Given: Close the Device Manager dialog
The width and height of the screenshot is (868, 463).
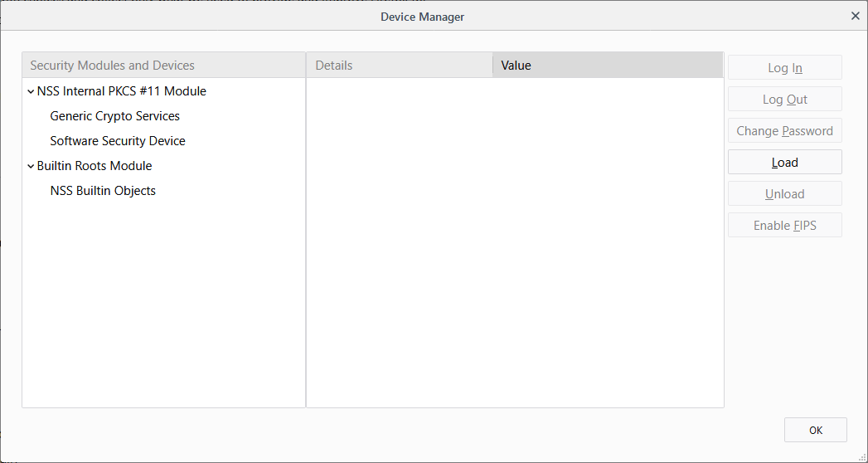Looking at the screenshot, I should (856, 16).
